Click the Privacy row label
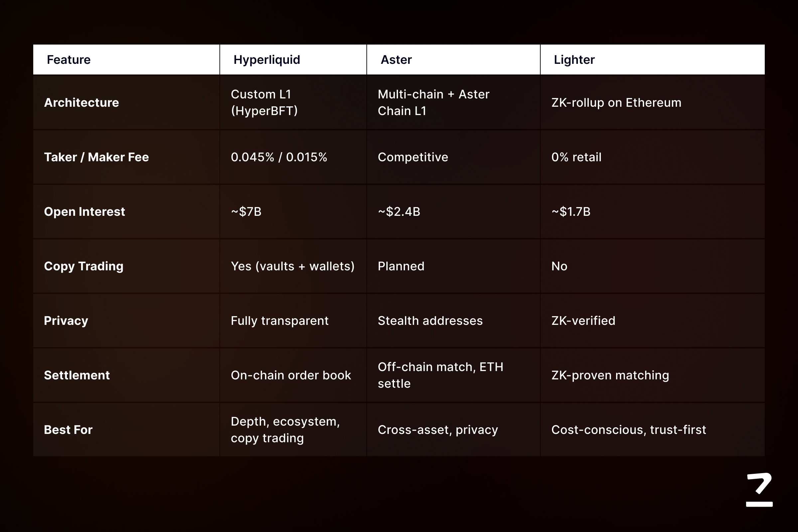This screenshot has height=532, width=798. coord(66,321)
